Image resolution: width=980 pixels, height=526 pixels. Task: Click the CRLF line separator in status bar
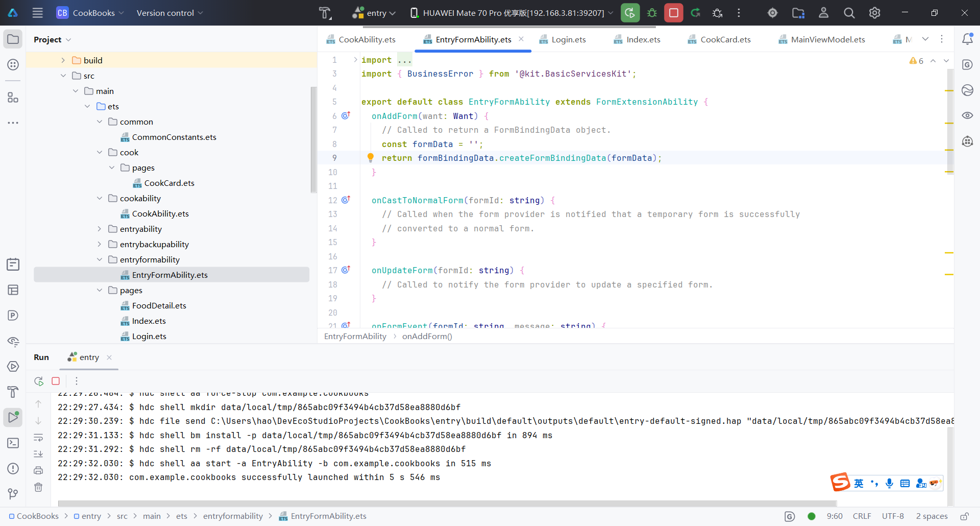[x=862, y=516]
